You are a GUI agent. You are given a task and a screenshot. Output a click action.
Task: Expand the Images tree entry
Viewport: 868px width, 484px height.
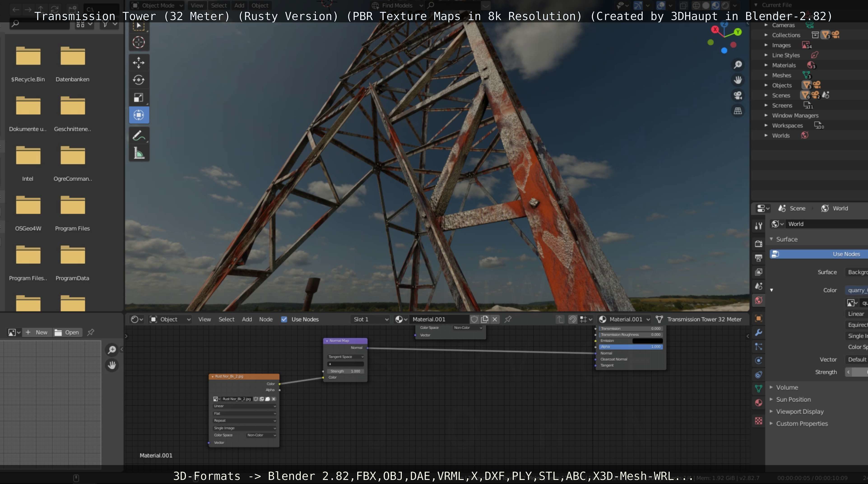pos(766,45)
